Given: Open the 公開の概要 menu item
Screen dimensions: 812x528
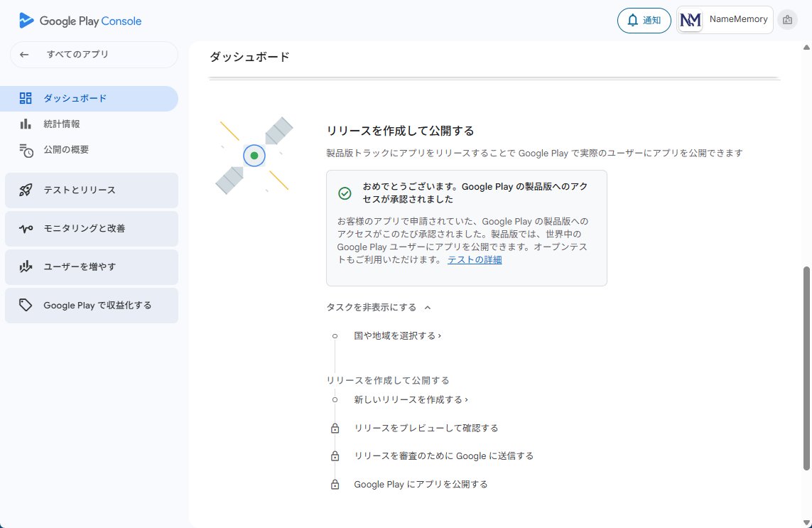Looking at the screenshot, I should point(89,150).
